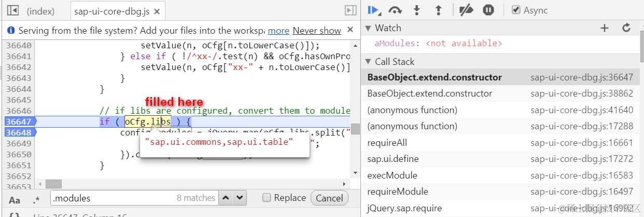644x217 pixels.
Task: Open the 'more' link
Action: coord(278,31)
